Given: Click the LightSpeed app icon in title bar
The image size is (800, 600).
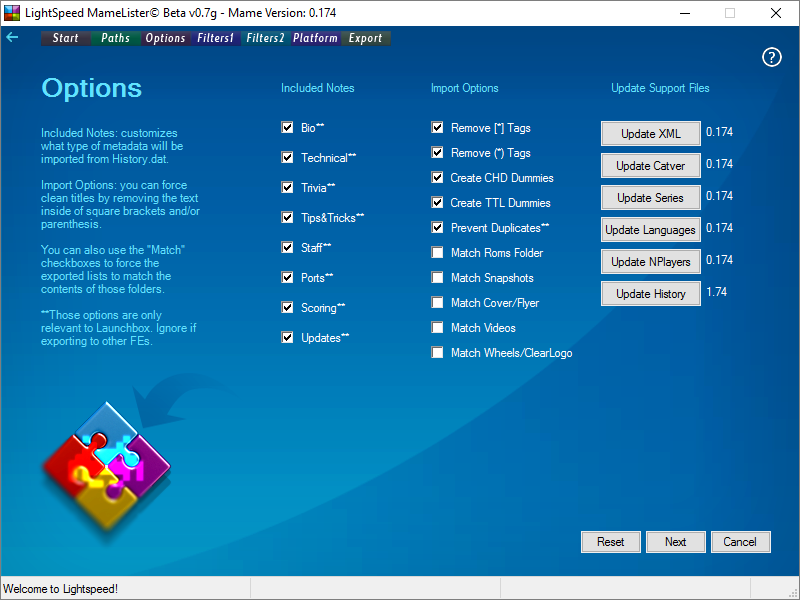Looking at the screenshot, I should coord(11,13).
